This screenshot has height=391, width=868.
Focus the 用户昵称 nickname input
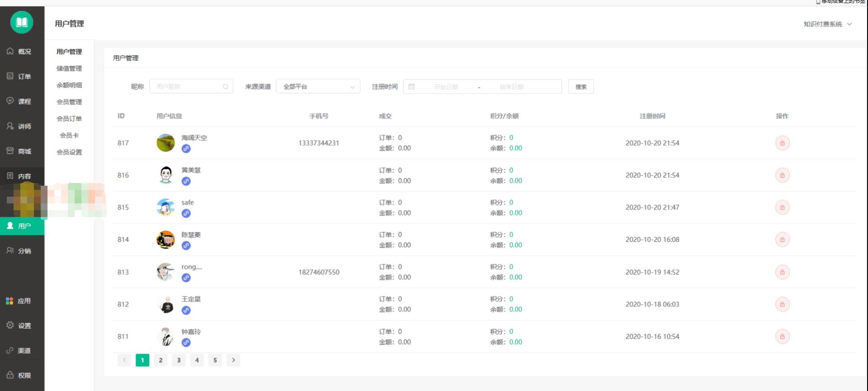pyautogui.click(x=191, y=86)
